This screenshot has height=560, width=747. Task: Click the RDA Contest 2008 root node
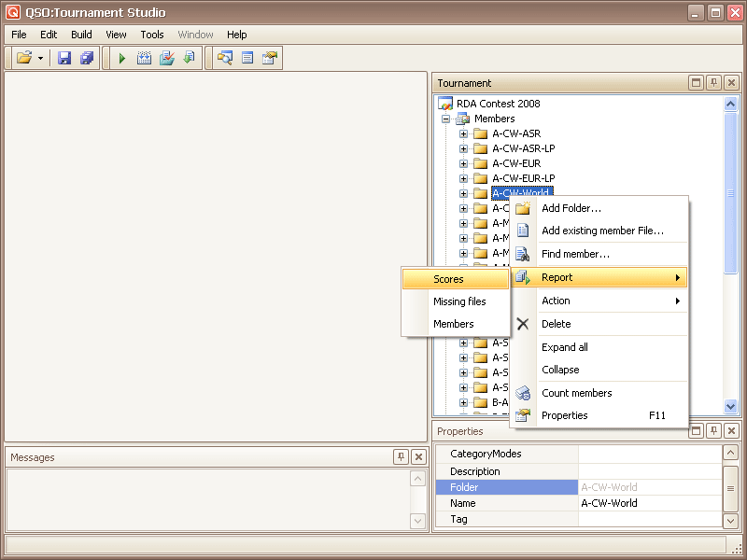click(498, 104)
